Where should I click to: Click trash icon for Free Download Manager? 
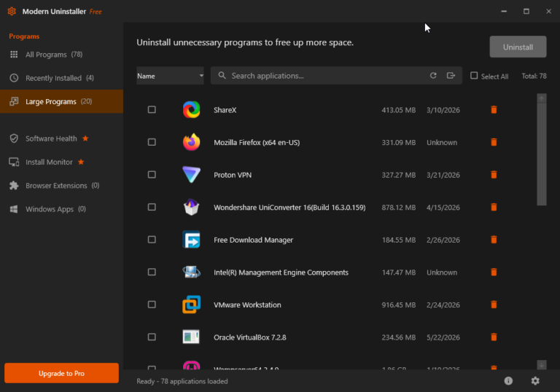coord(494,240)
